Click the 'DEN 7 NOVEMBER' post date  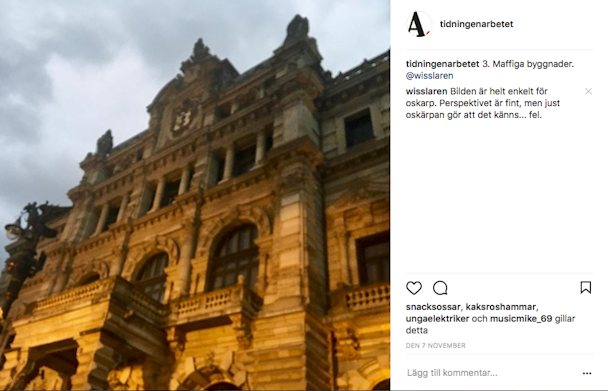point(435,346)
